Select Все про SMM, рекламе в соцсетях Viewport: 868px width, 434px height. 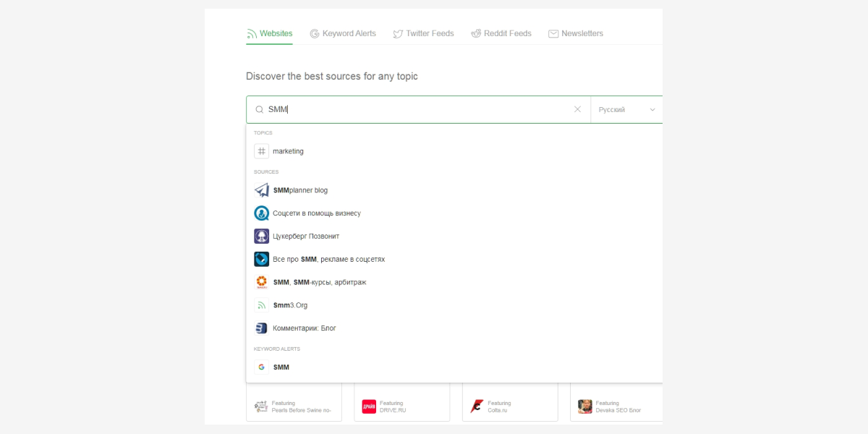[x=454, y=259]
